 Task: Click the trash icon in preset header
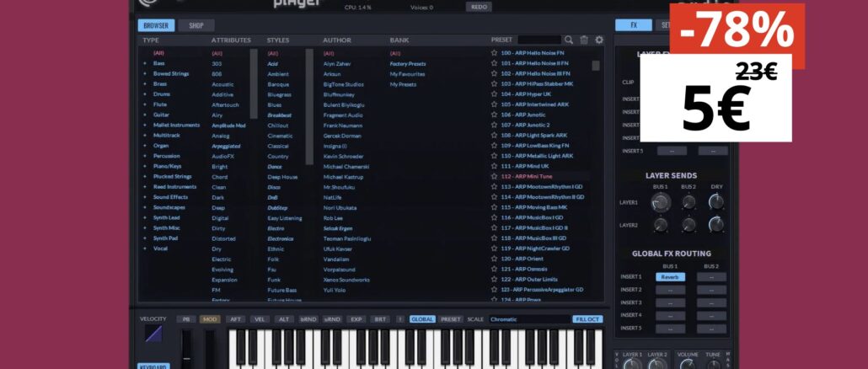(x=584, y=40)
